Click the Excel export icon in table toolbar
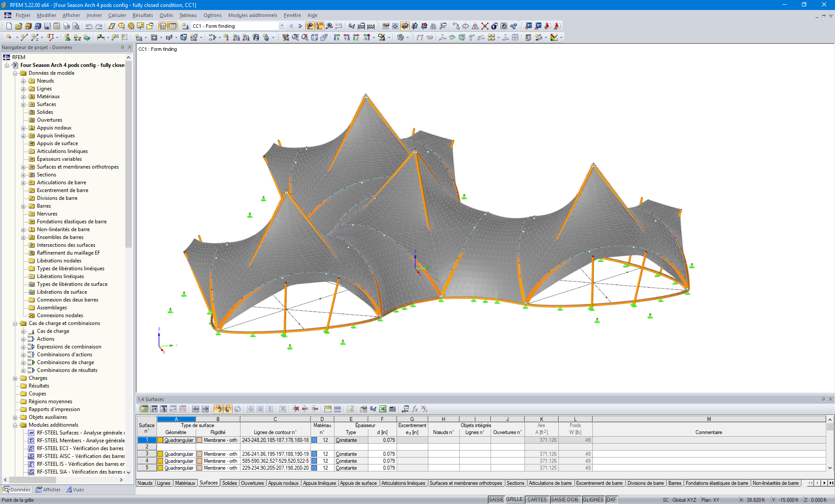This screenshot has width=835, height=504. pyautogui.click(x=383, y=409)
